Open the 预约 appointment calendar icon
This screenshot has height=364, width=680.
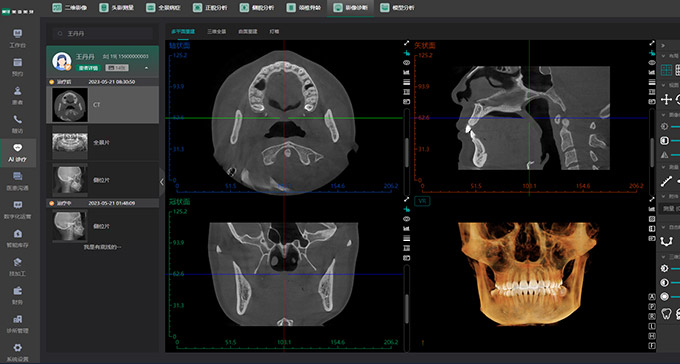(x=17, y=67)
